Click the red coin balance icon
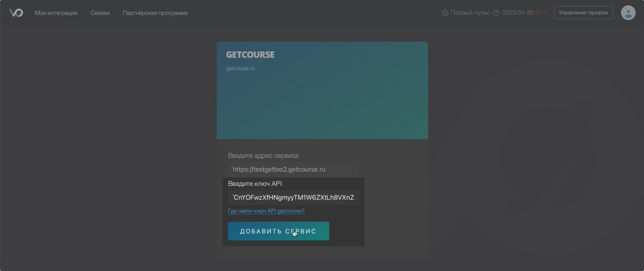The height and width of the screenshot is (271, 644). [539, 13]
